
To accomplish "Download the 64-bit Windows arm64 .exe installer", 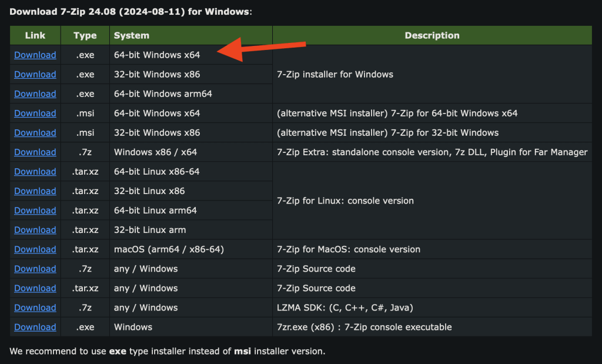I will [x=35, y=94].
